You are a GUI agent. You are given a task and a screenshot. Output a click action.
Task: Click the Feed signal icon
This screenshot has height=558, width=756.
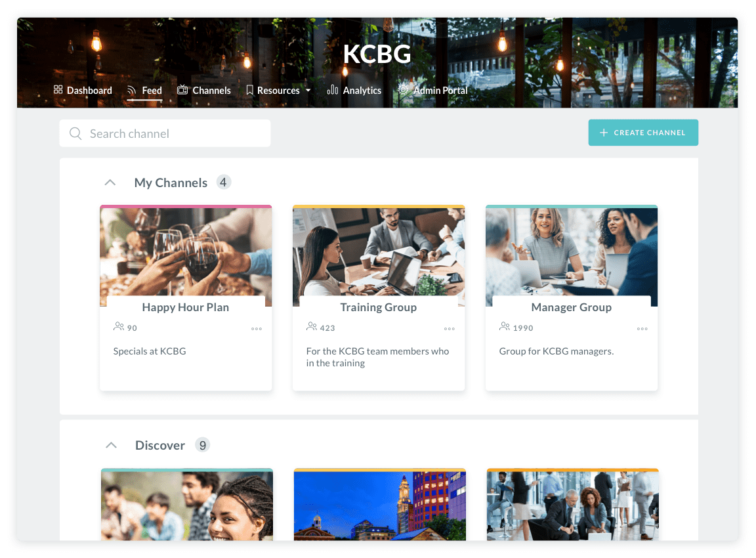(x=132, y=90)
